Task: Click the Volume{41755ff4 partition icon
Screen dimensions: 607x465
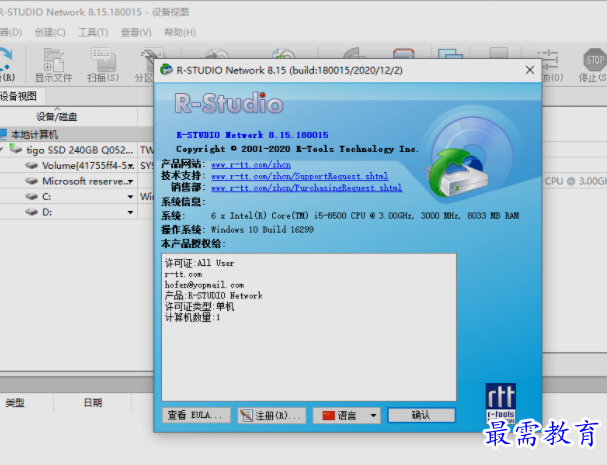Action: pos(31,166)
